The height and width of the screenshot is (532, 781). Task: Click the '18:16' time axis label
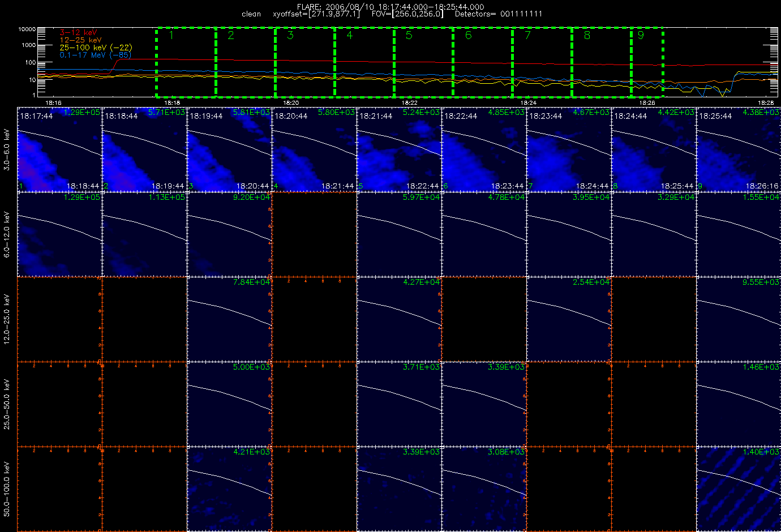coord(53,103)
